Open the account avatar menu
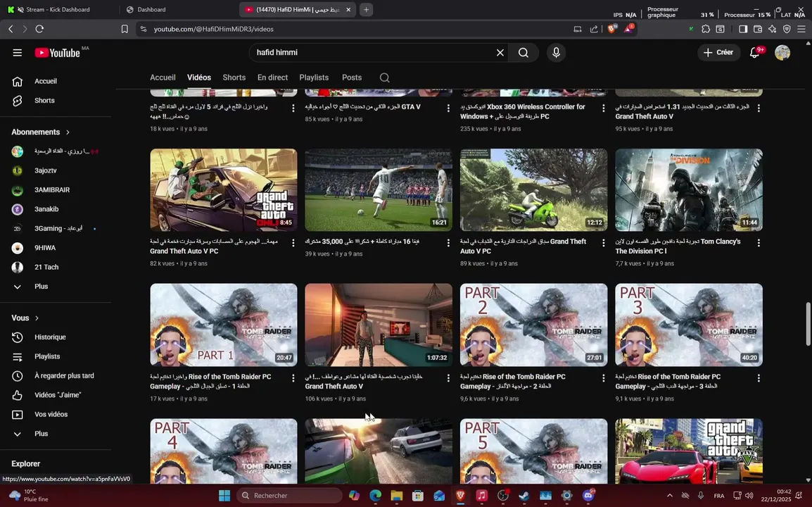812x507 pixels. 782,53
